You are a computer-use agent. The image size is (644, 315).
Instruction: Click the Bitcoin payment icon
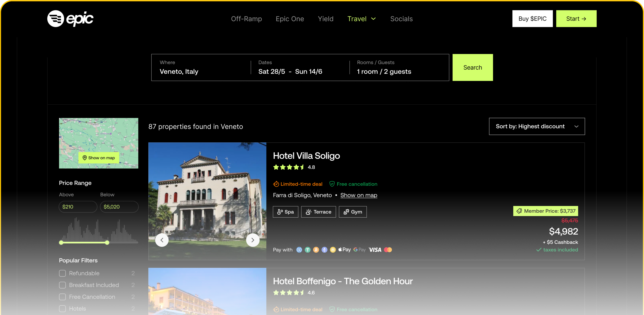coord(316,250)
